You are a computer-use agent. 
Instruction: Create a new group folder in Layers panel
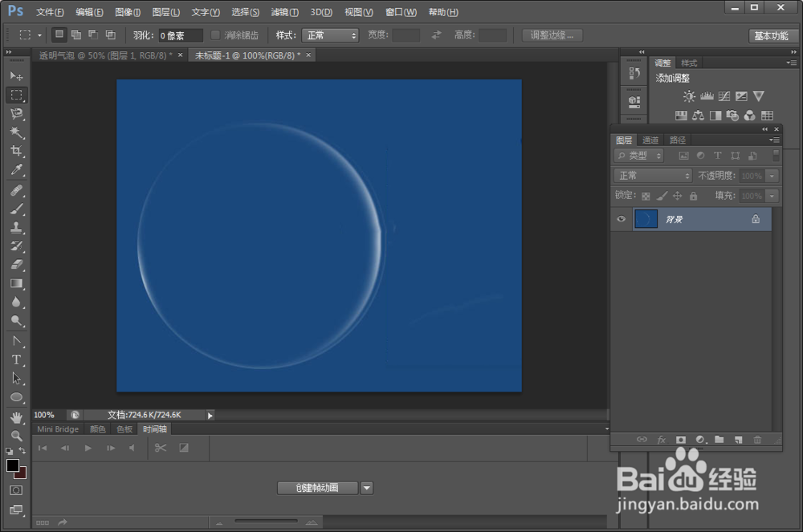point(719,440)
